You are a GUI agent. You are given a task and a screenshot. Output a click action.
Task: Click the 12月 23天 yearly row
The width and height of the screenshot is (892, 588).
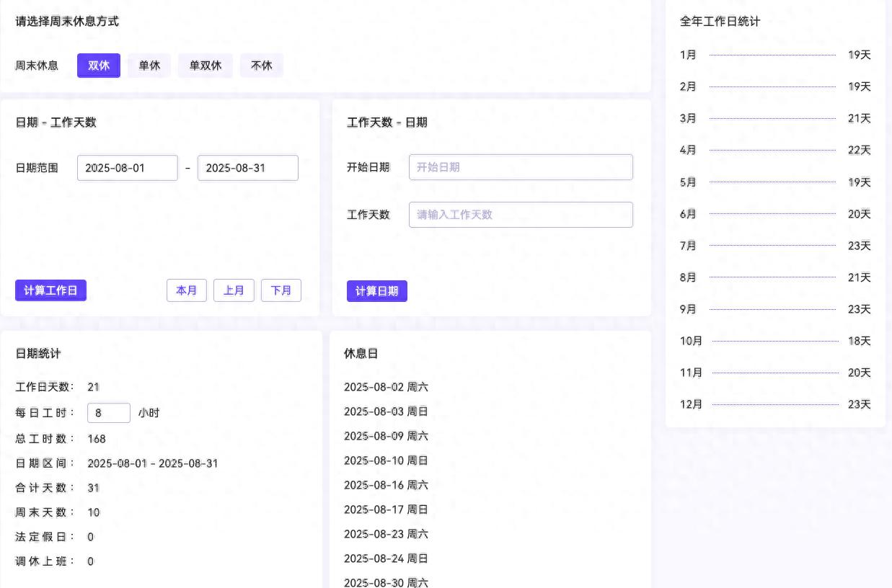click(774, 404)
